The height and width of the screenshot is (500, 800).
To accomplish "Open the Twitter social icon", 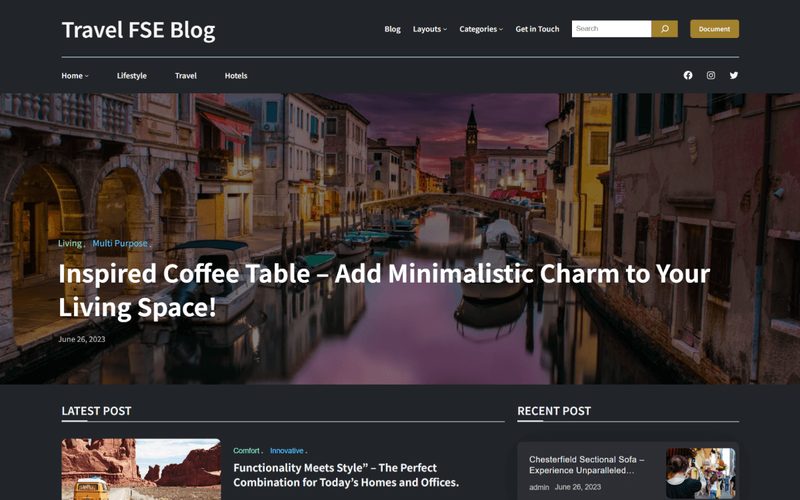I will click(734, 76).
